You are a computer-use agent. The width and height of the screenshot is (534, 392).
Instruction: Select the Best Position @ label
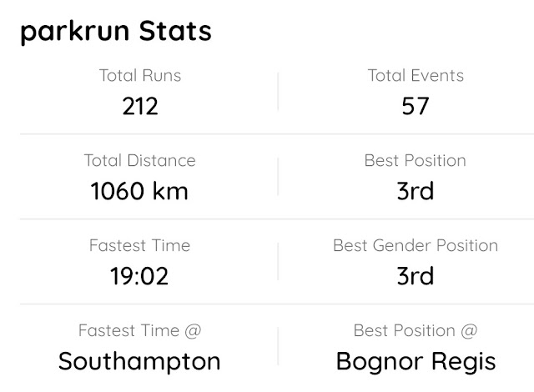[x=416, y=330]
